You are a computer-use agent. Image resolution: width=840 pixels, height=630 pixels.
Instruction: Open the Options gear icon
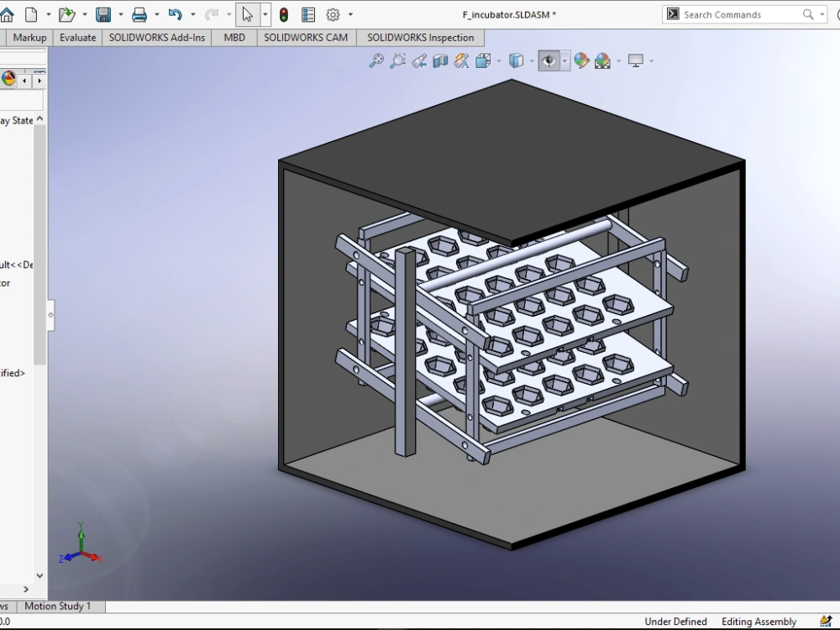(332, 14)
